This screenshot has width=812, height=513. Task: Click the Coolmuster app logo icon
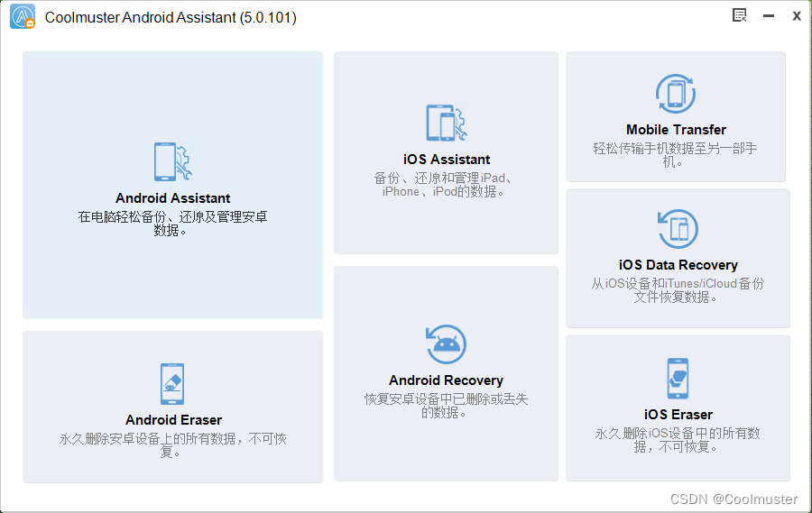pos(23,16)
